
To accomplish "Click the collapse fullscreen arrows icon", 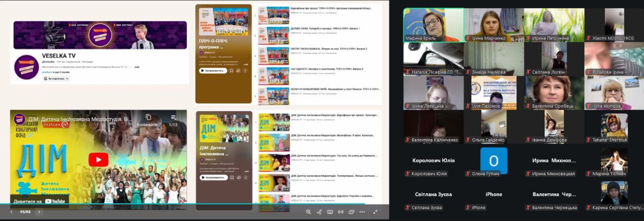I will click(375, 212).
